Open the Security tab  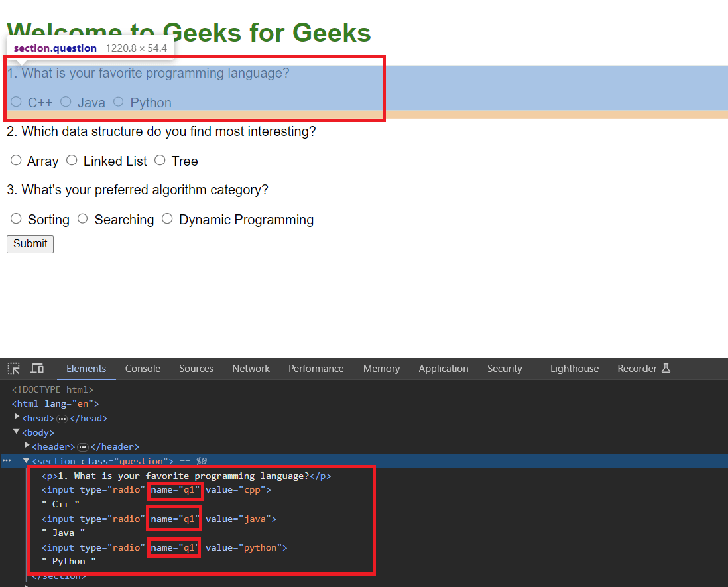tap(505, 369)
